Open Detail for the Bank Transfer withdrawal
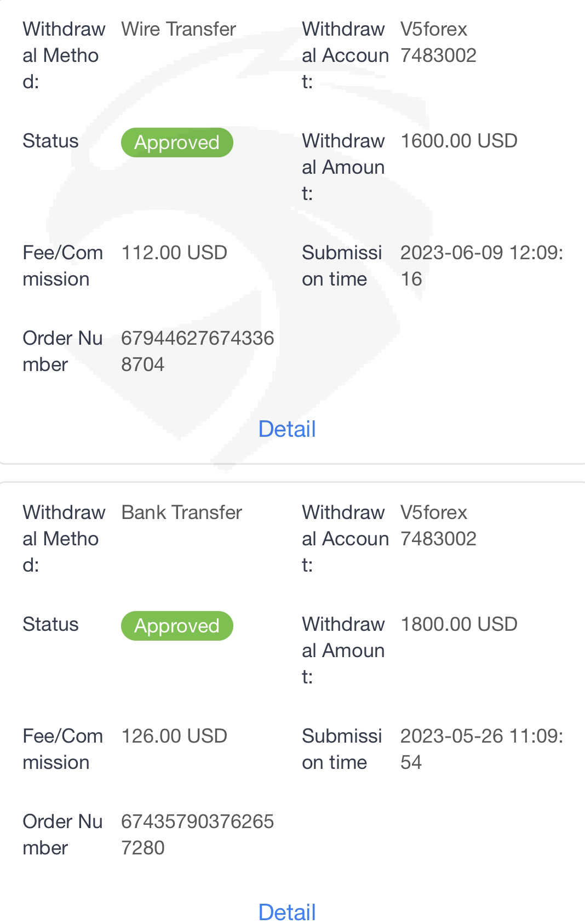Screen dimensions: 585x924 [287, 912]
